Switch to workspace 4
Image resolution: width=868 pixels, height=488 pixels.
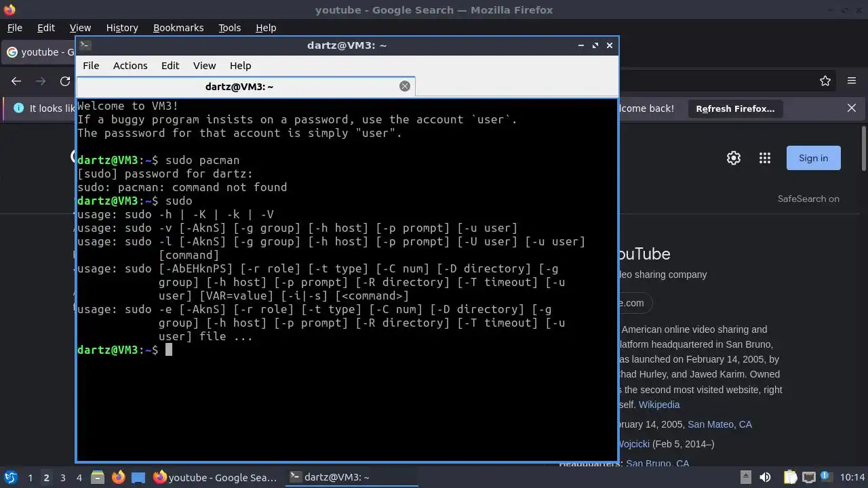(x=79, y=478)
